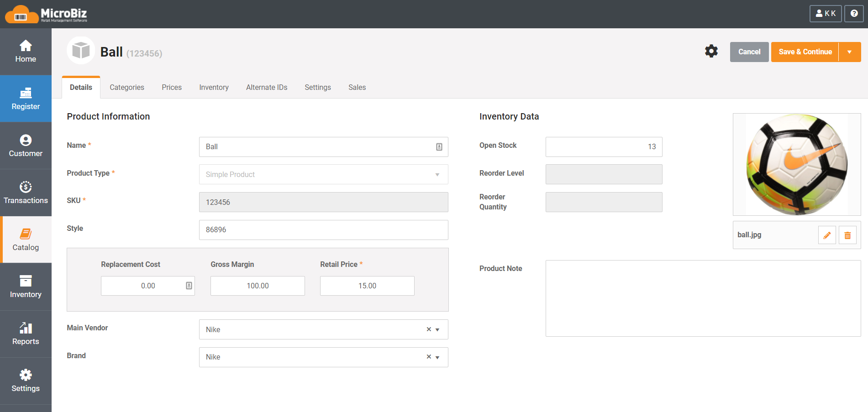Edit the ball.jpg image with pencil icon
The width and height of the screenshot is (868, 412).
(826, 235)
